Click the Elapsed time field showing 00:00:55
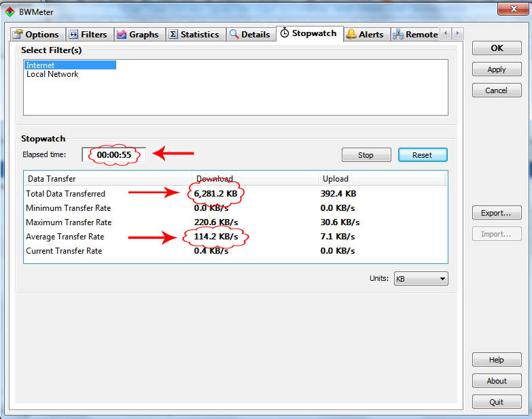 point(113,155)
